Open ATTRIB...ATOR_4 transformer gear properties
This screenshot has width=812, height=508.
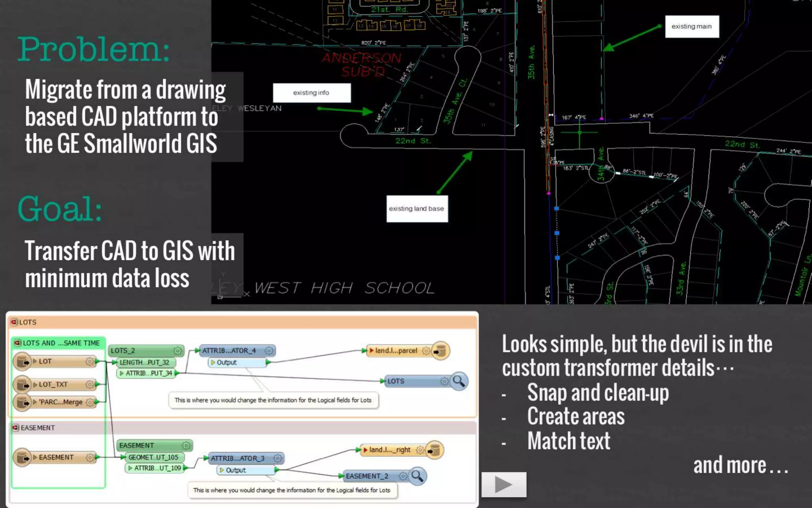269,350
